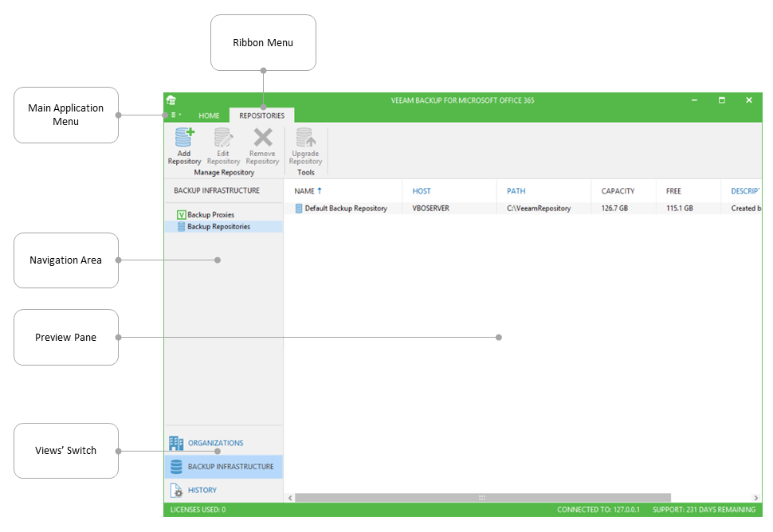Click the History document gear icon
Image resolution: width=773 pixels, height=532 pixels.
point(176,490)
